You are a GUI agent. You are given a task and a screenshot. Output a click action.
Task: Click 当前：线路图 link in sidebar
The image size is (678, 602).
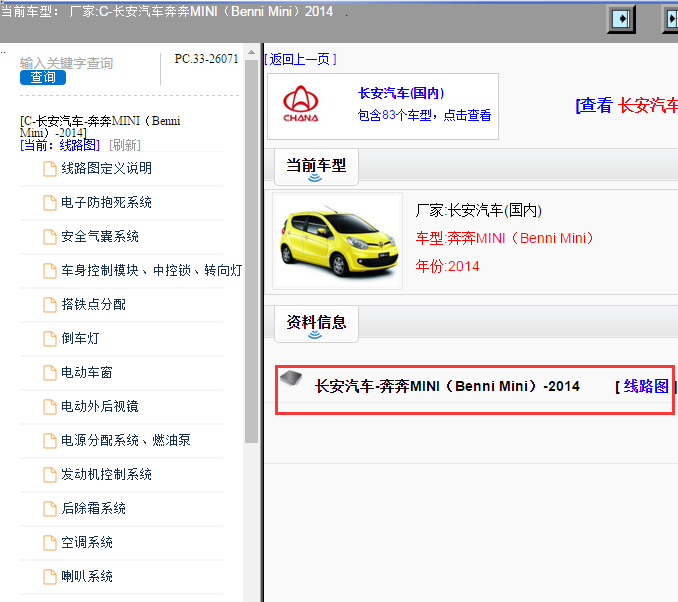coord(60,145)
